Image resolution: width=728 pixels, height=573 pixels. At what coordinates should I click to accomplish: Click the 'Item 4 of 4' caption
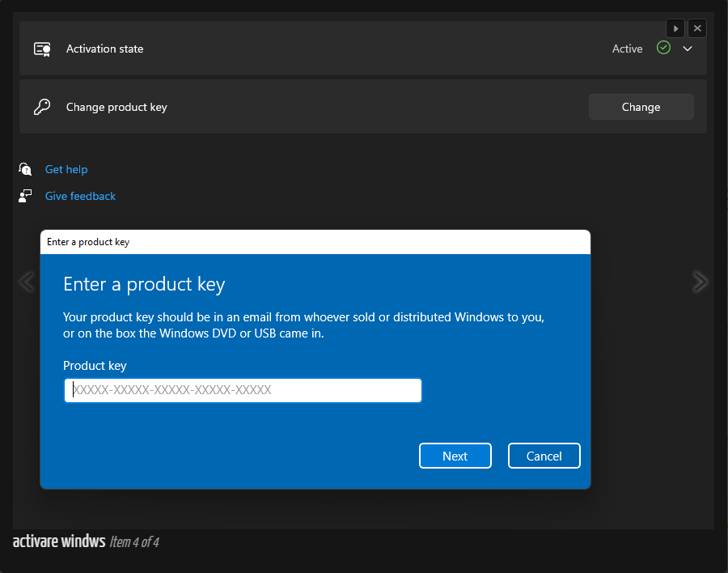134,542
